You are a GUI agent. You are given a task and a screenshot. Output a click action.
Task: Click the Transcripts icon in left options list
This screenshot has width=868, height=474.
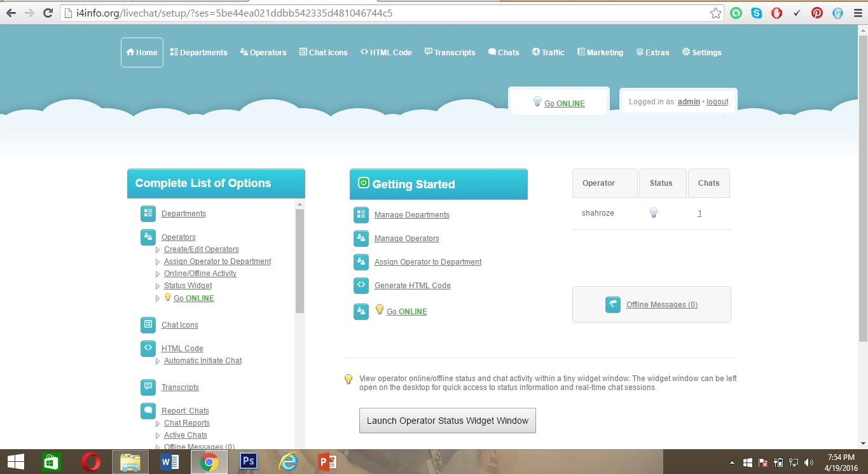pyautogui.click(x=148, y=387)
